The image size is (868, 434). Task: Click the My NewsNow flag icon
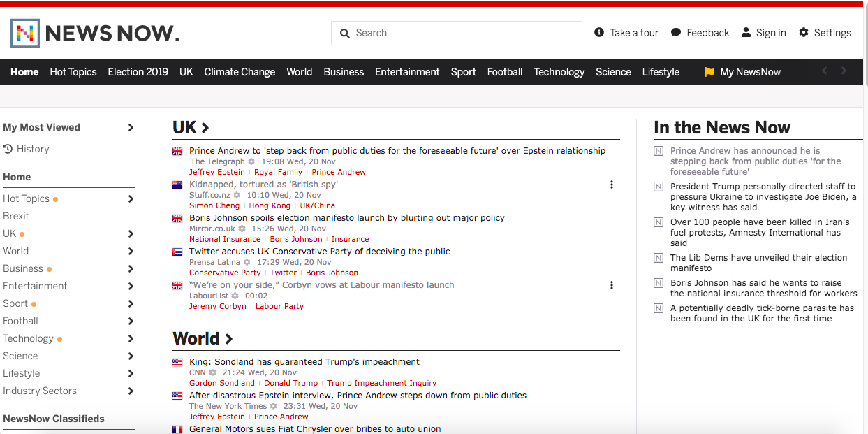coord(709,72)
